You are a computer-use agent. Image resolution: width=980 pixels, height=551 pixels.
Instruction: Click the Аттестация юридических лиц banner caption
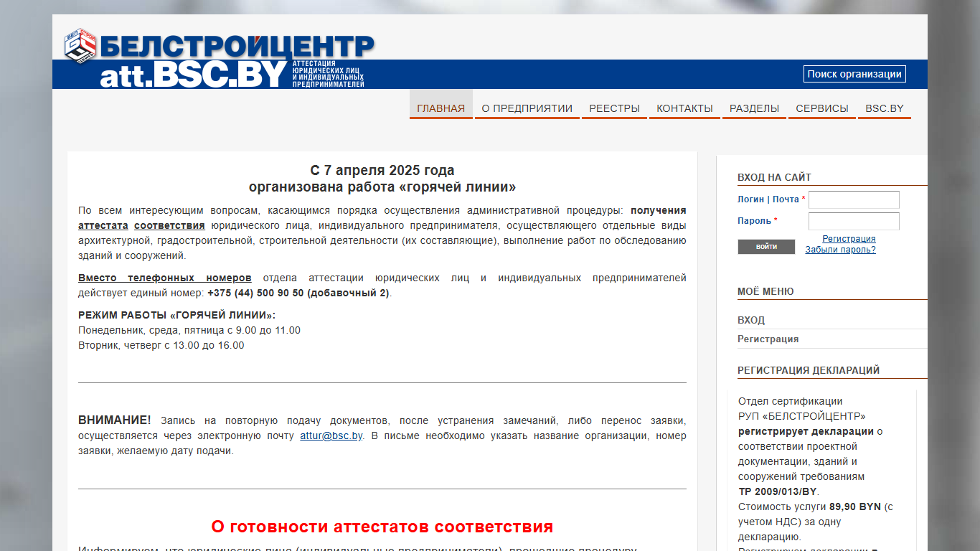coord(329,74)
